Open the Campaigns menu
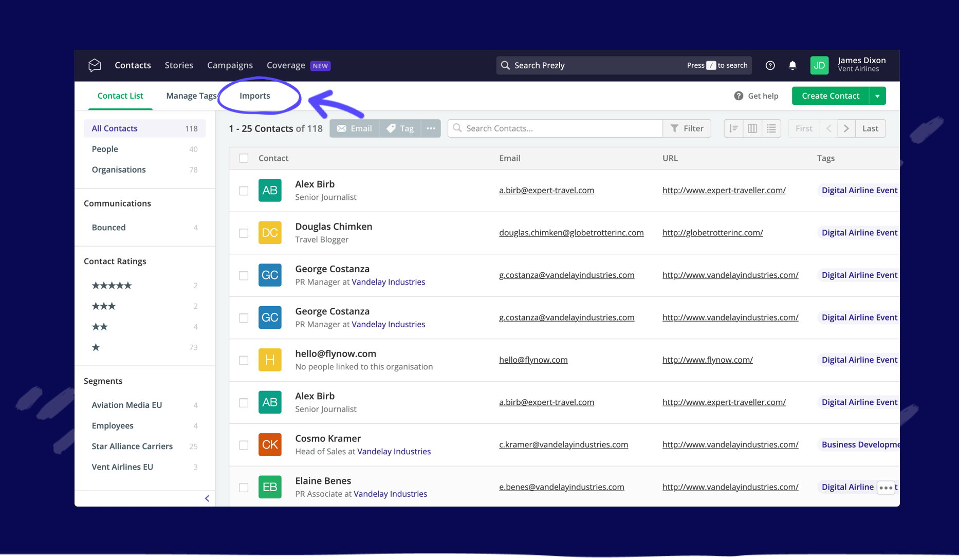The width and height of the screenshot is (959, 560). [230, 65]
